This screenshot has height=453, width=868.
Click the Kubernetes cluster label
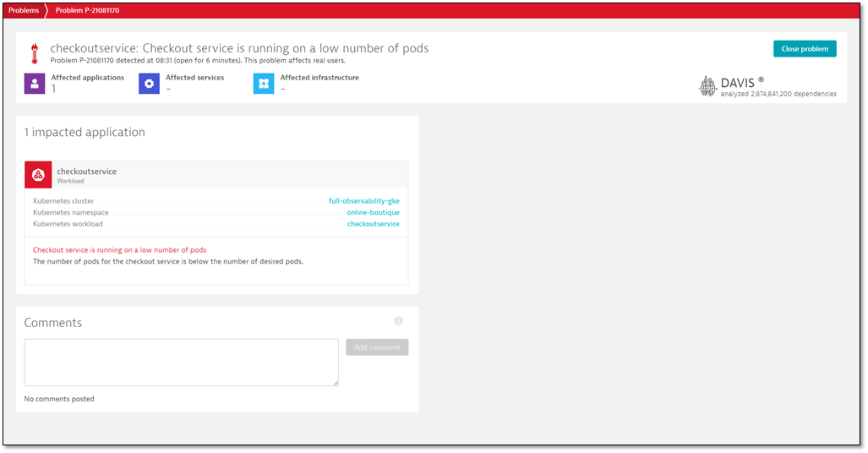tap(63, 201)
